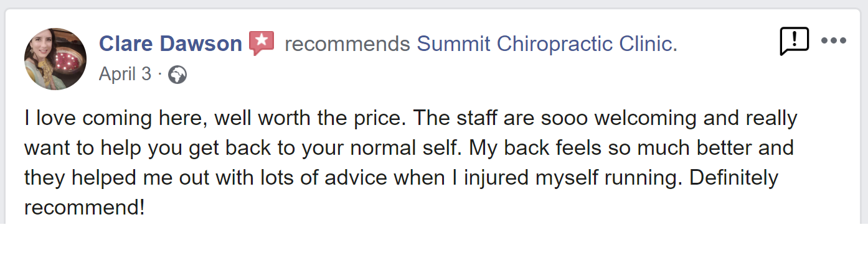This screenshot has height=263, width=868.
Task: Click the final word "recommend!" of review
Action: tap(84, 208)
